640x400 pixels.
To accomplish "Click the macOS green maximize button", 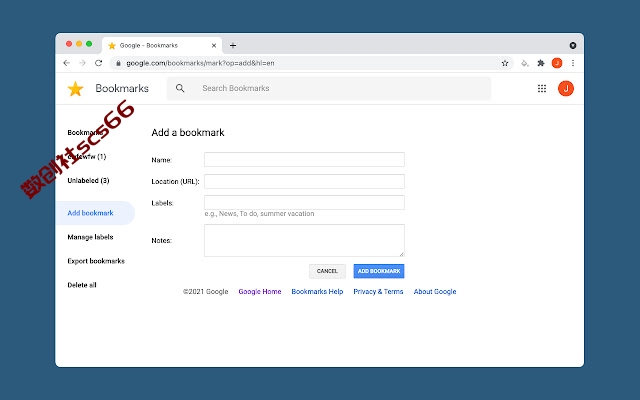I will (89, 44).
